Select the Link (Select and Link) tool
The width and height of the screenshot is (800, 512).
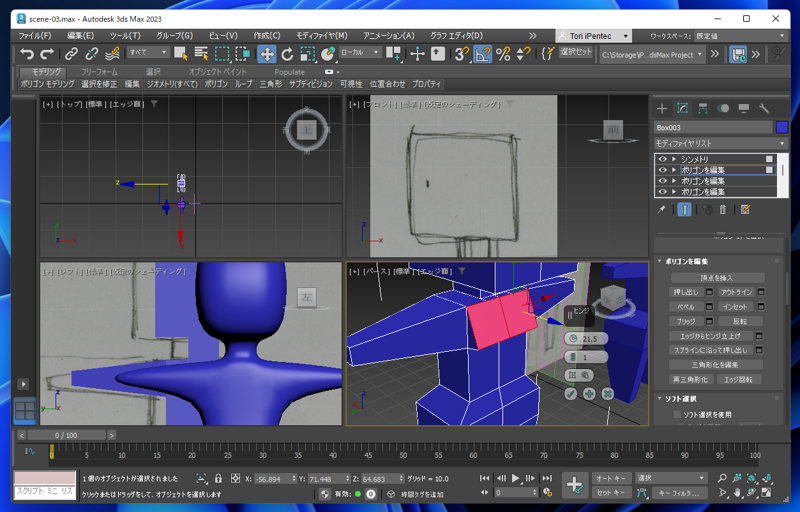click(x=71, y=54)
